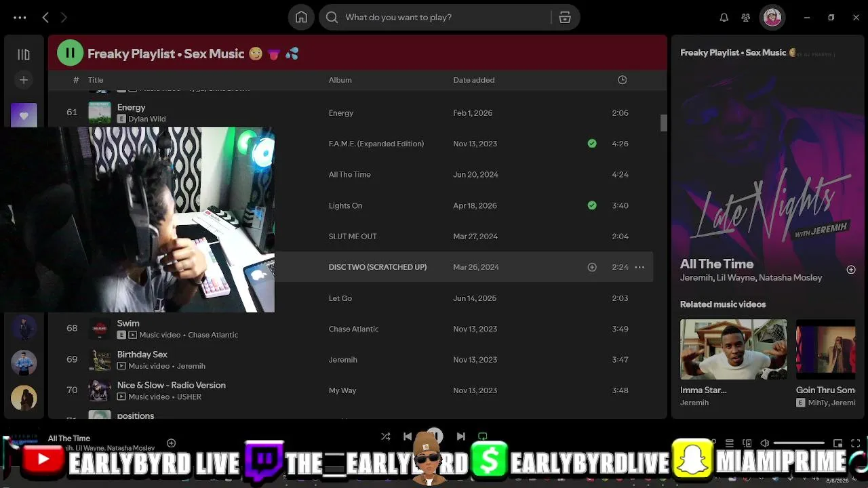Select Nice & Slow - Radio Version title
Image resolution: width=868 pixels, height=488 pixels.
point(172,385)
